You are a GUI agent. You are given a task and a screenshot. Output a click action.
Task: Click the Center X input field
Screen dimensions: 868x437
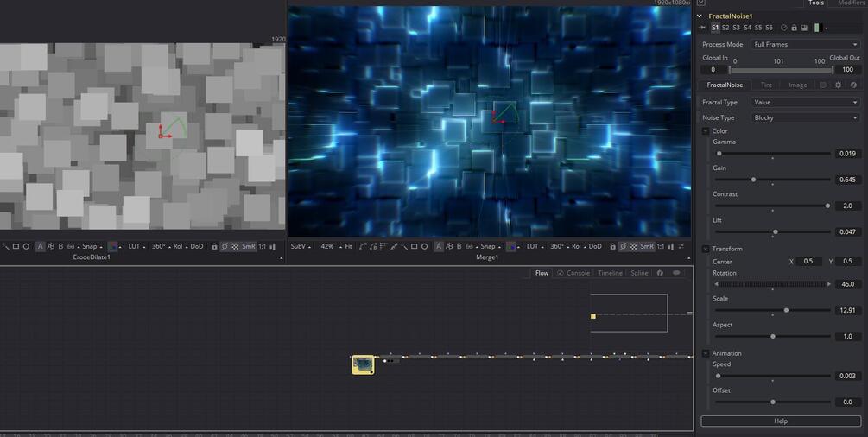click(808, 262)
